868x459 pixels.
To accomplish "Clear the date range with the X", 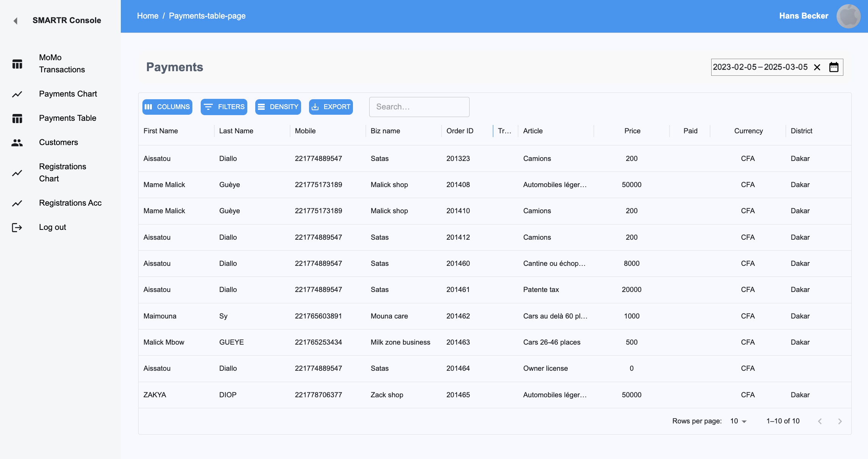I will pyautogui.click(x=817, y=67).
